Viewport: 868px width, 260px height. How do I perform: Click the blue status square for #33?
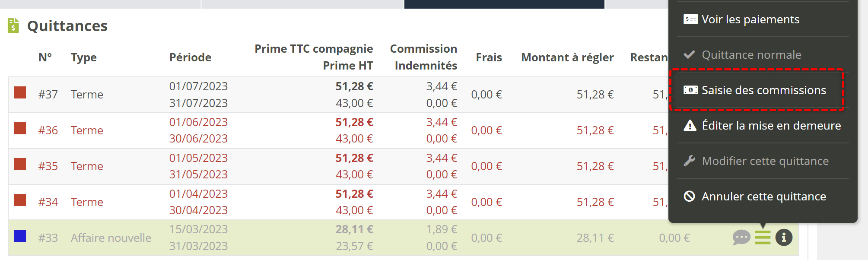point(20,236)
